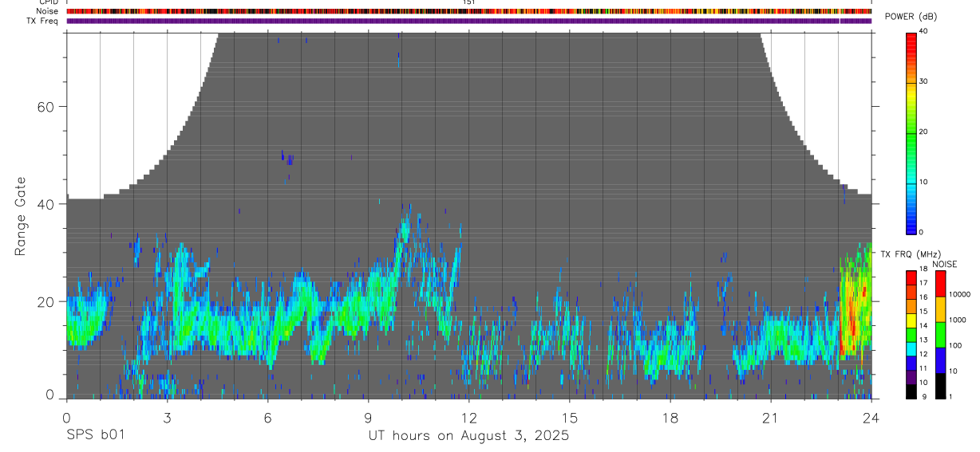Click the 10 label on POWER colorbar

(923, 182)
